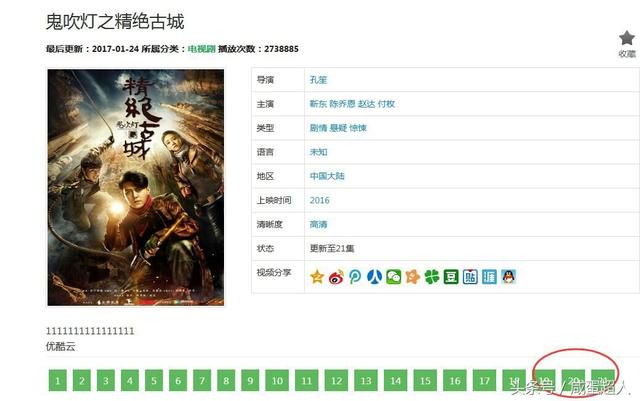Share via the Baidu Tieba icon
Screen dimensions: 640x401
coord(470,277)
